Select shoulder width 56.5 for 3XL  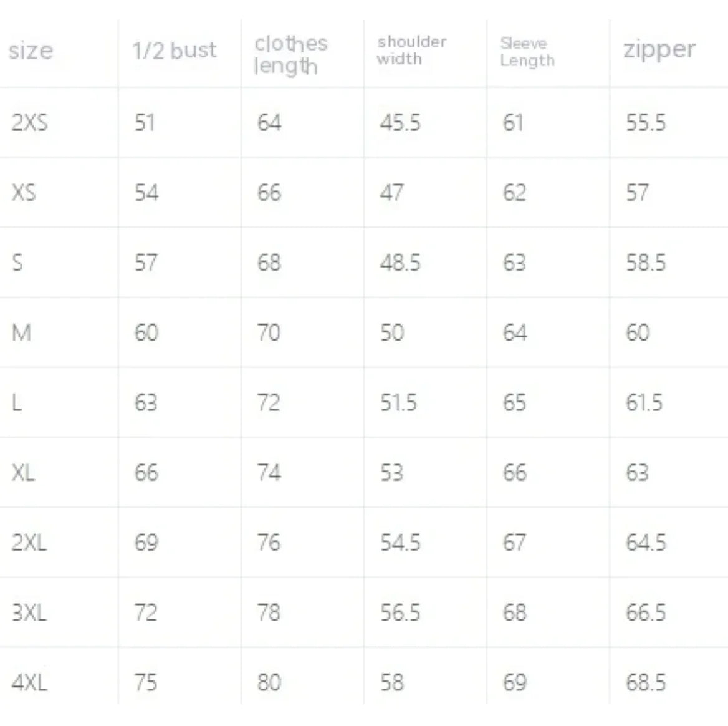(400, 612)
